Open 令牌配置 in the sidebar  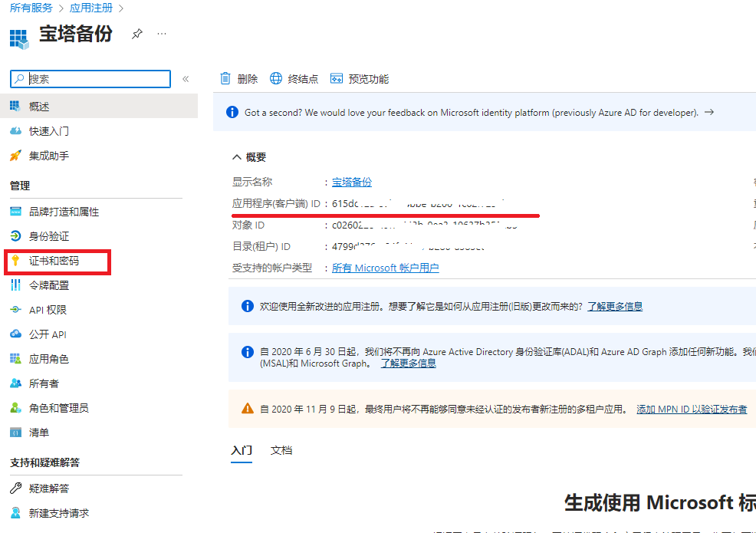pos(49,285)
